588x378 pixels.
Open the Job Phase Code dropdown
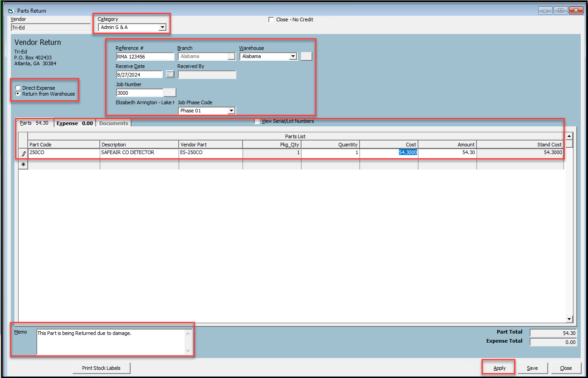(x=231, y=111)
